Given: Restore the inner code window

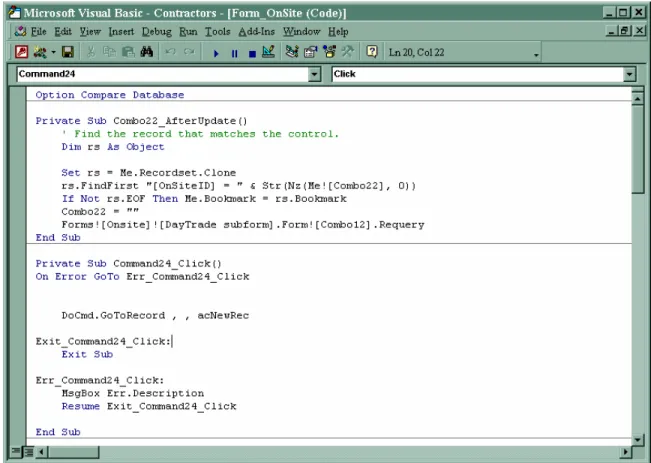Looking at the screenshot, I should (625, 30).
